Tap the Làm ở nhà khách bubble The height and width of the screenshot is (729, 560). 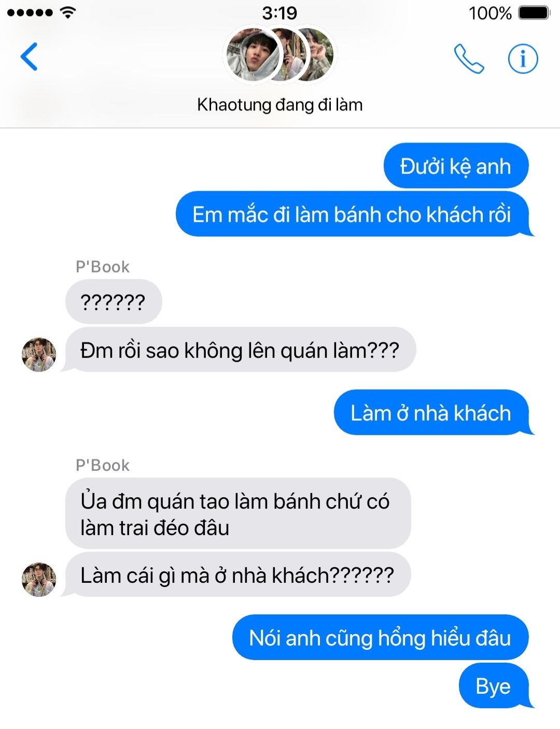coord(433,413)
